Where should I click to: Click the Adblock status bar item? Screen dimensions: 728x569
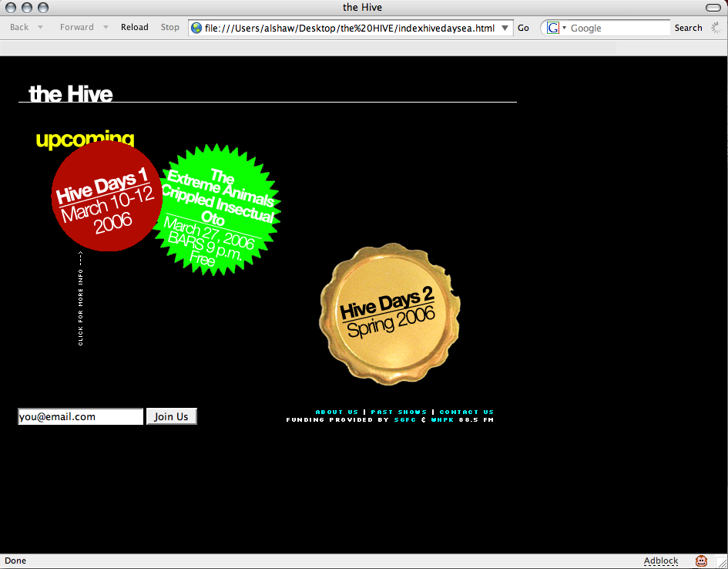point(661,561)
